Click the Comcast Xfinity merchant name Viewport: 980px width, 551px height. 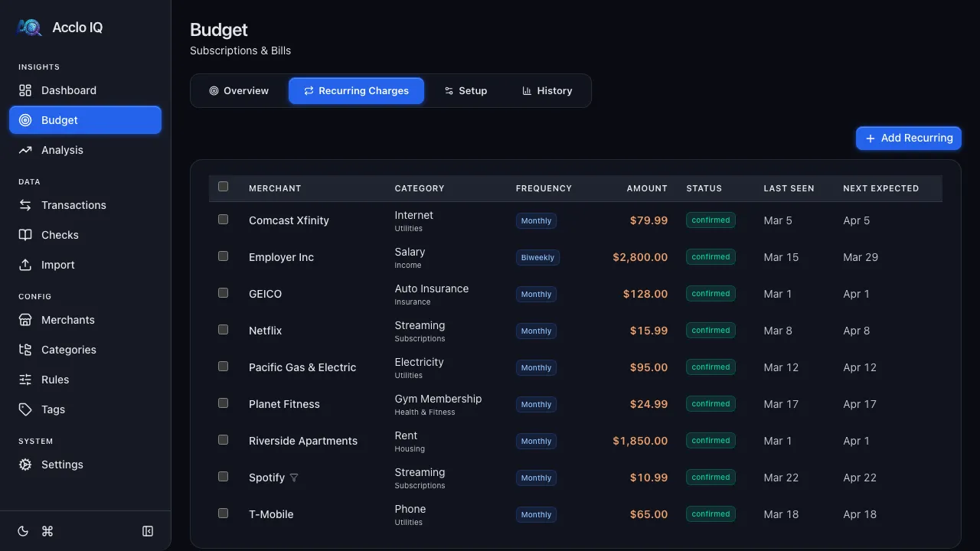pos(289,220)
